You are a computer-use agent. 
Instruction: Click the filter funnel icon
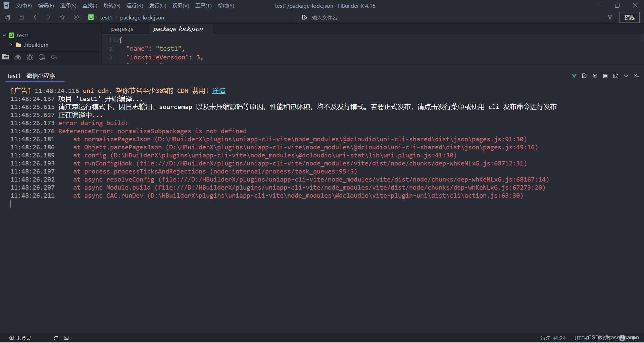[610, 17]
